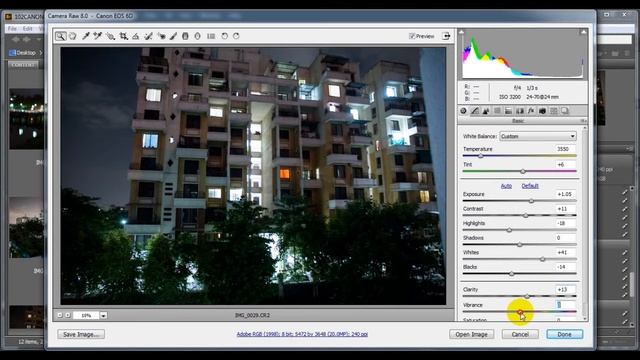The height and width of the screenshot is (360, 640).
Task: Click the Default tone link
Action: (x=530, y=186)
